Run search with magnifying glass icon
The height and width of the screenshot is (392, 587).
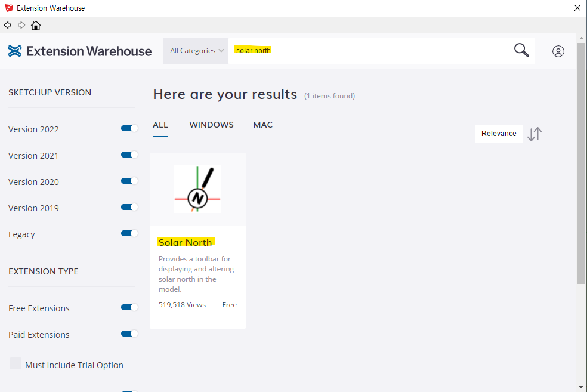point(521,50)
